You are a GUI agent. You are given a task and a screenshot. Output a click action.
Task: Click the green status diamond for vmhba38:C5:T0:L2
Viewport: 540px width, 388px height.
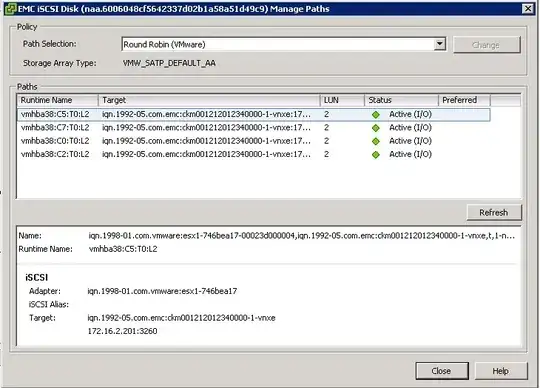pos(376,115)
